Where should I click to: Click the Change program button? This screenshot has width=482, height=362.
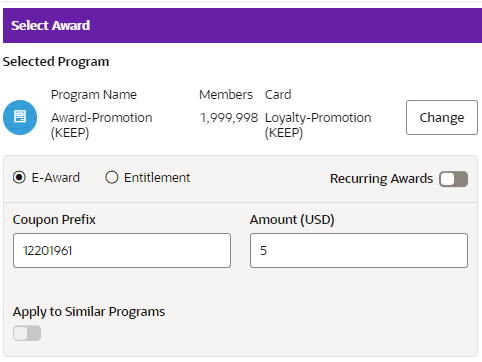point(442,117)
